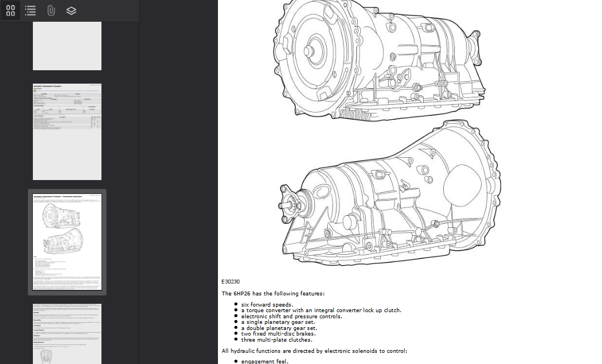Show document outline list
The image size is (602, 364).
30,11
